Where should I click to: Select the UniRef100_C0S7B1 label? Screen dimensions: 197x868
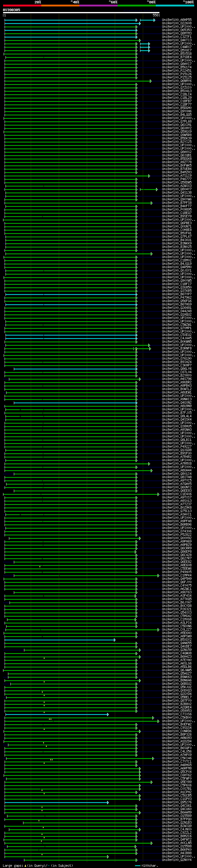[177, 789]
